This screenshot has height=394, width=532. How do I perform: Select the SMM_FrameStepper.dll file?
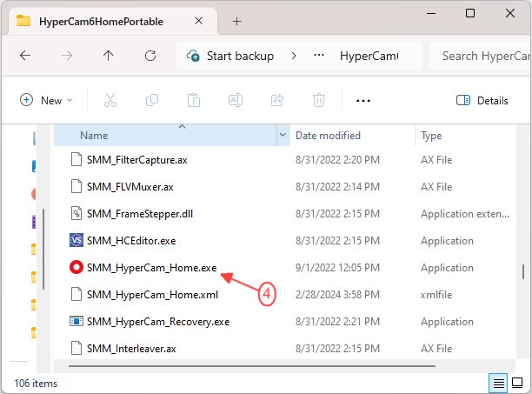pos(140,214)
